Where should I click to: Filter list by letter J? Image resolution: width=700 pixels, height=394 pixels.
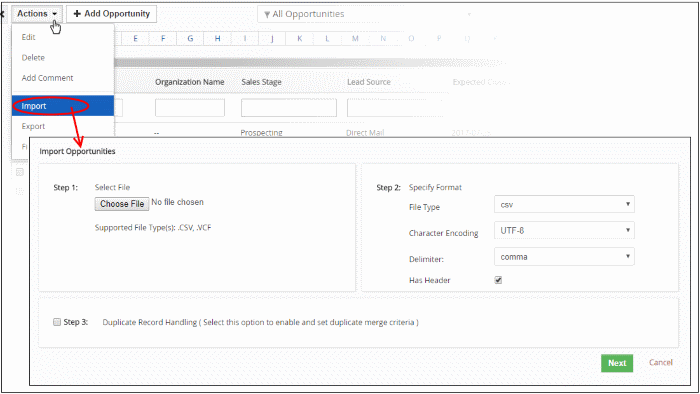tap(272, 38)
